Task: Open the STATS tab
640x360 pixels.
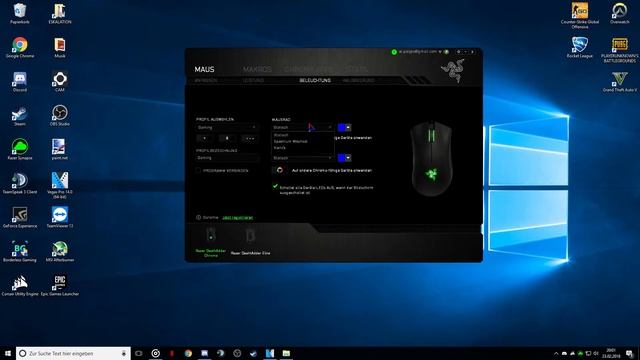Action: point(356,69)
